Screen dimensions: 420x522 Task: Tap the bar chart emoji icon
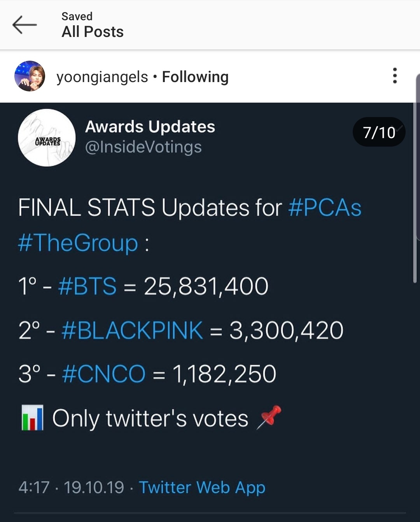tap(32, 418)
